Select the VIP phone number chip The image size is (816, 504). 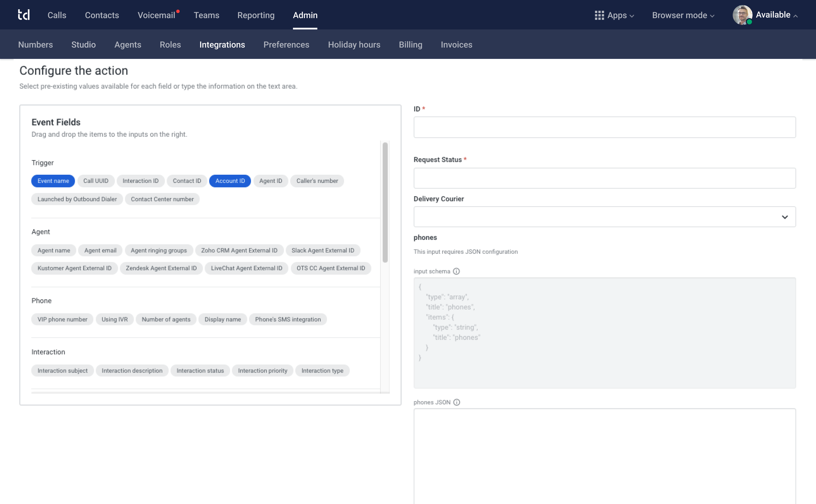pos(62,319)
